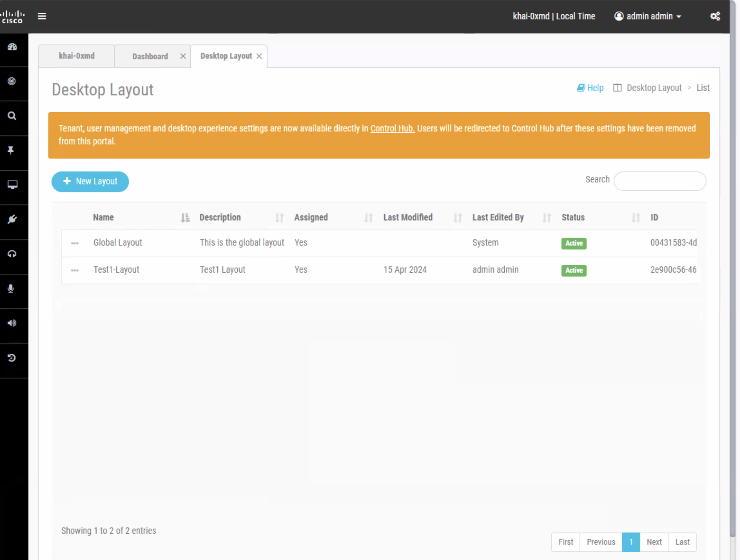The image size is (740, 560).
Task: Click the speaker volume icon
Action: tap(11, 323)
